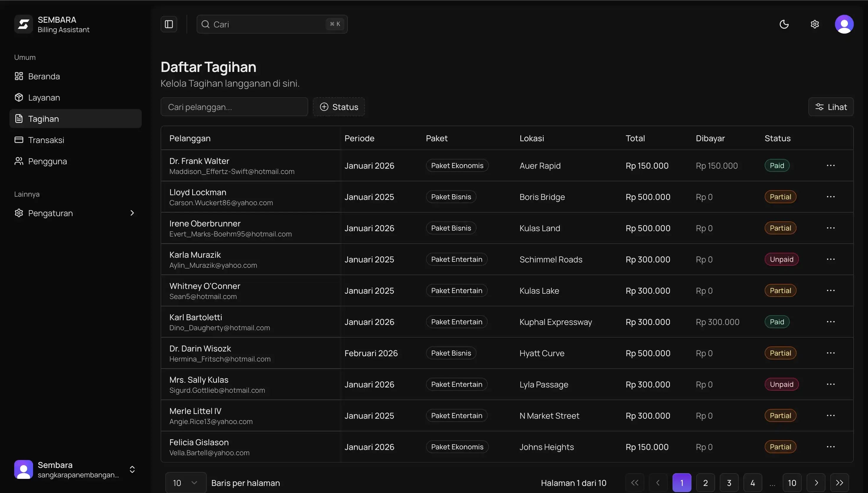Open row actions for Dr. Frank Walter
The width and height of the screenshot is (868, 493).
tap(831, 166)
